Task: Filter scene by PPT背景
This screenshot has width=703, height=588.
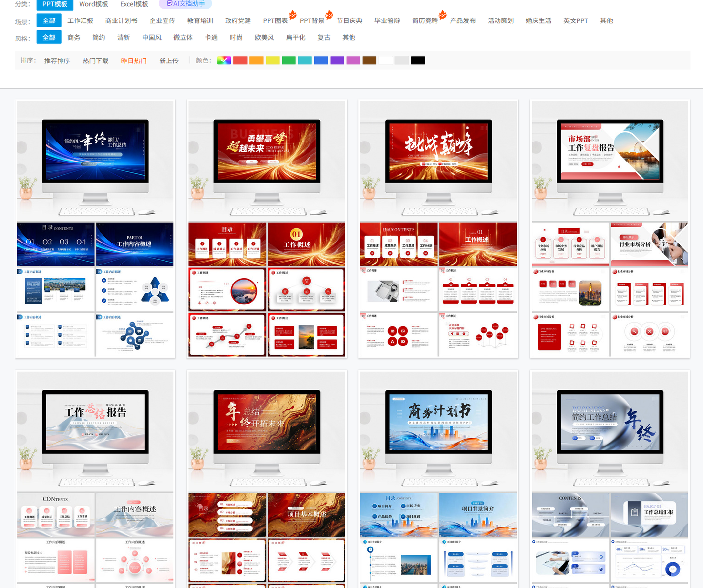Action: pyautogui.click(x=312, y=21)
